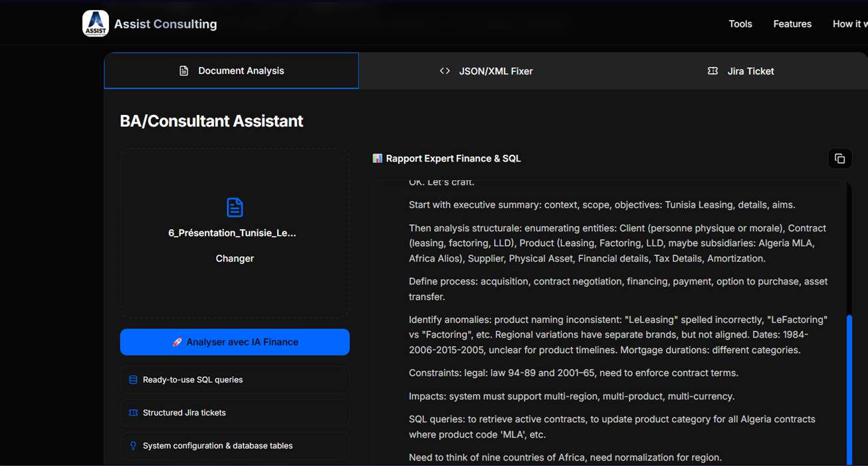Click the 6_Présentation_Tunisie file name

click(232, 233)
